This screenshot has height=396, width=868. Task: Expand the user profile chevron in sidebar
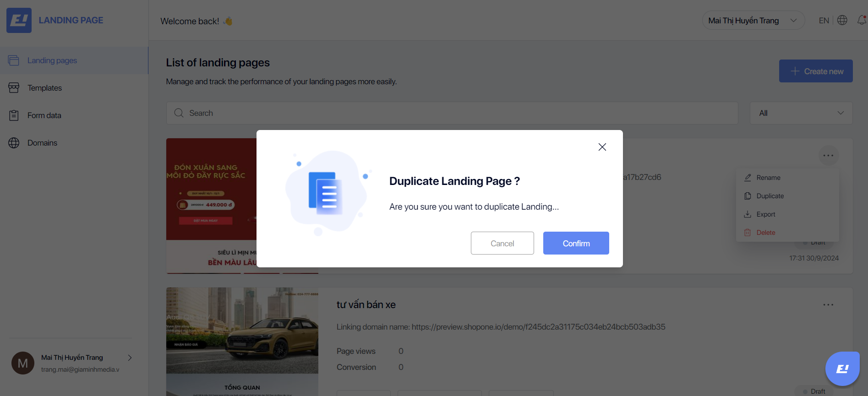coord(130,358)
